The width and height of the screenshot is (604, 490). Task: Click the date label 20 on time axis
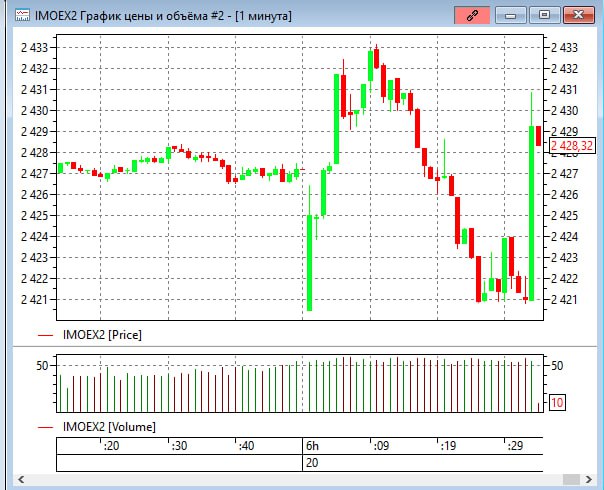pyautogui.click(x=312, y=463)
